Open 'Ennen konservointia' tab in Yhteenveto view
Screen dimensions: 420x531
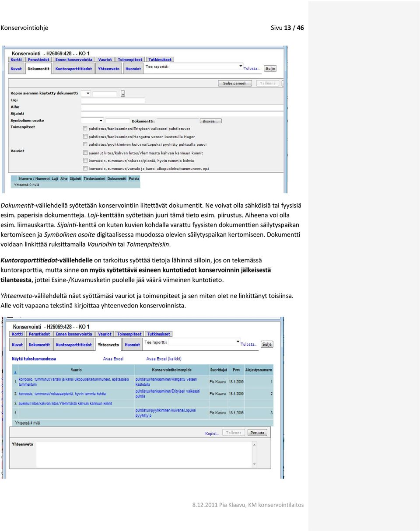pos(74,334)
